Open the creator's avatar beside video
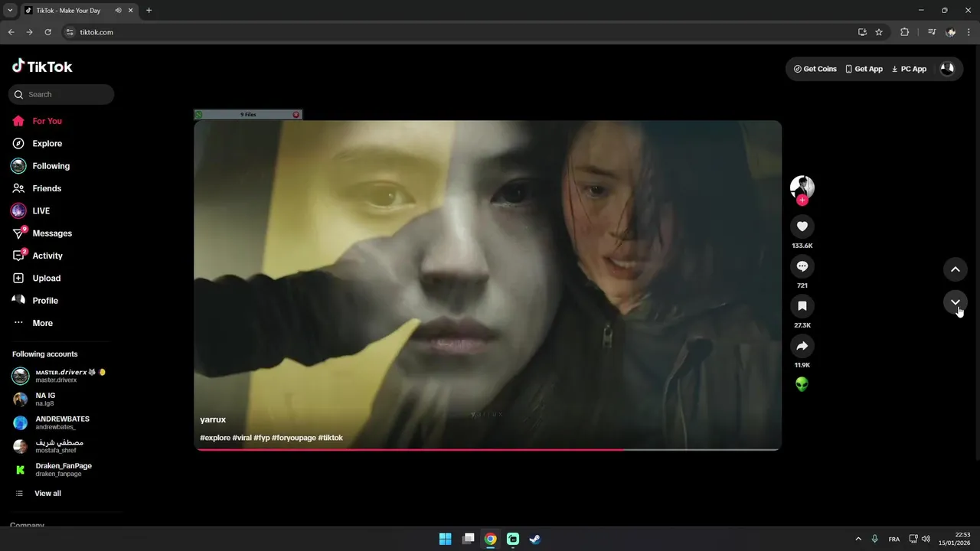This screenshot has width=980, height=551. [802, 187]
